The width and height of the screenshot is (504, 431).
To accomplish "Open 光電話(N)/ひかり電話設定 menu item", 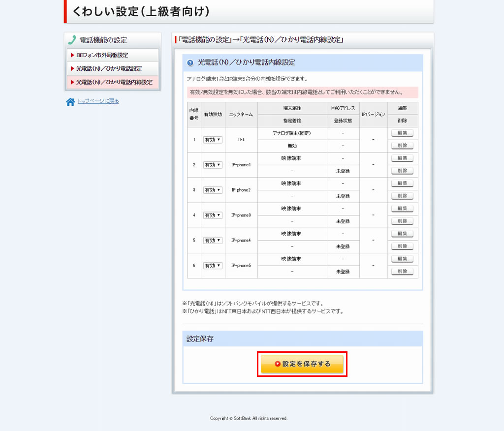I will click(x=113, y=68).
